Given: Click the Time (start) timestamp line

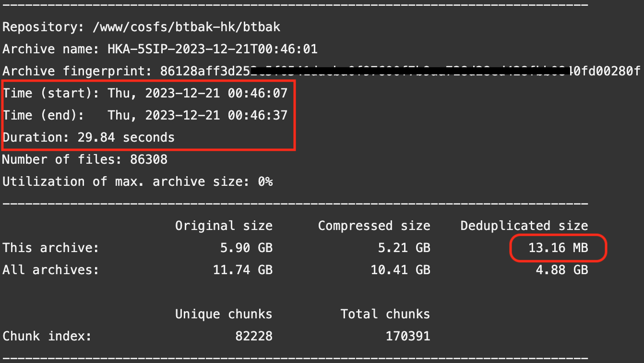Looking at the screenshot, I should (x=145, y=93).
